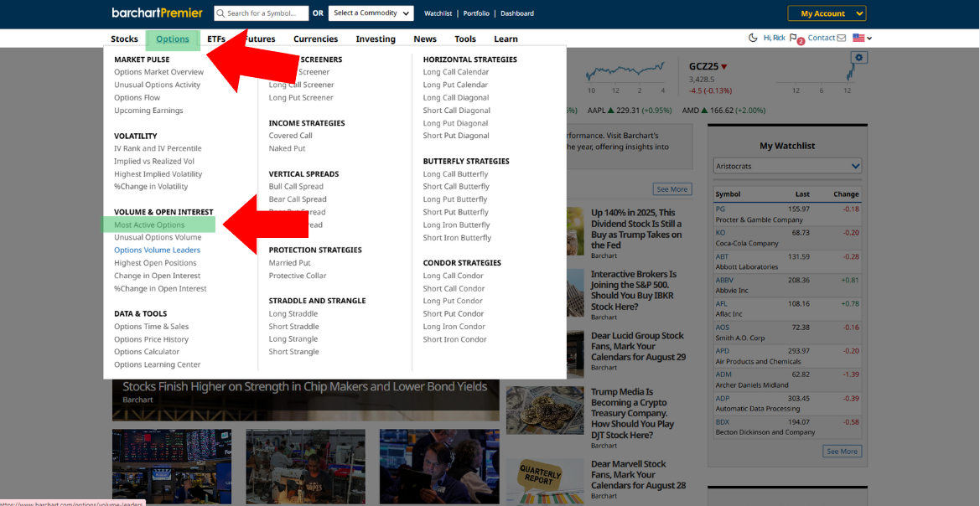Select Naked Put strategy
Screen dimensions: 980x506
tap(287, 148)
